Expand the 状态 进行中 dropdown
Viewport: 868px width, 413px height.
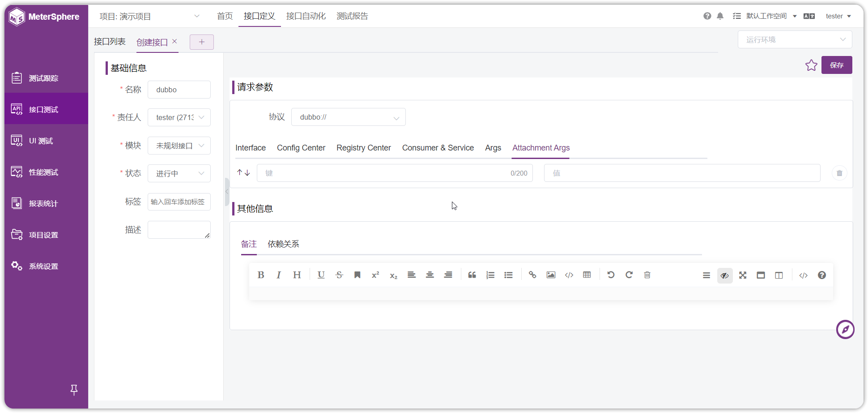pyautogui.click(x=179, y=173)
